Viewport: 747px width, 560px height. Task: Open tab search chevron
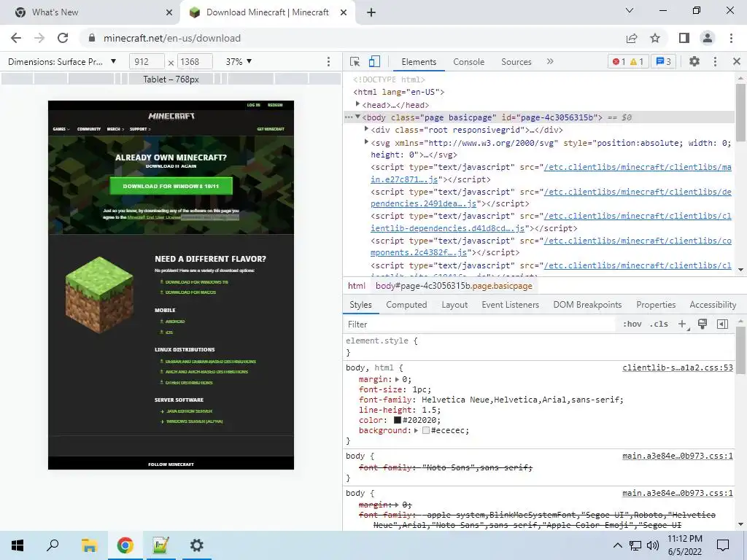click(630, 10)
